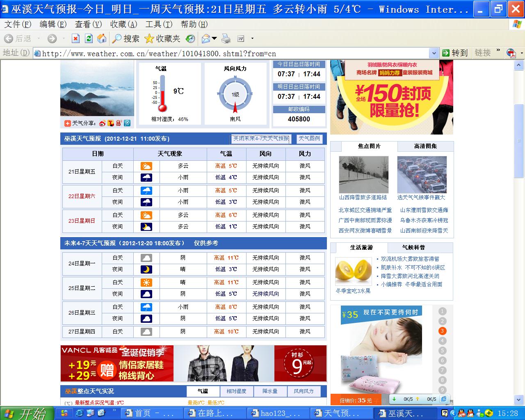The image size is (525, 420).
Task: Open the Mail icon in toolbar
Action: coord(206,39)
